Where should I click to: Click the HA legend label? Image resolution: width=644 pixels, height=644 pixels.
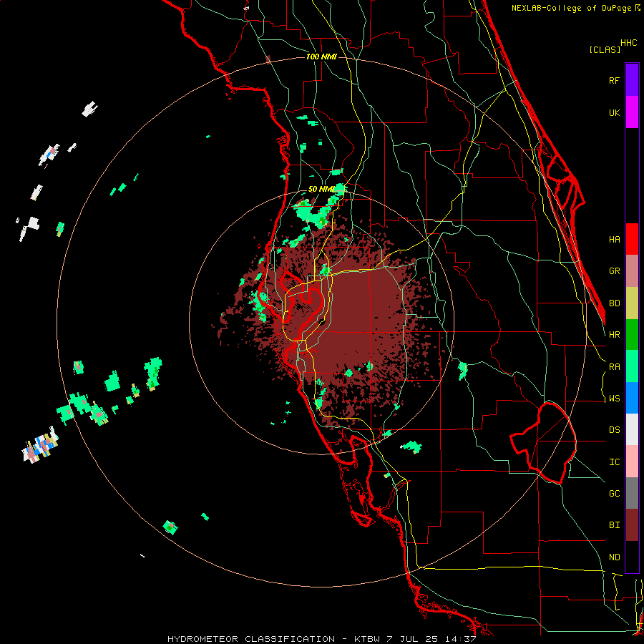click(614, 239)
